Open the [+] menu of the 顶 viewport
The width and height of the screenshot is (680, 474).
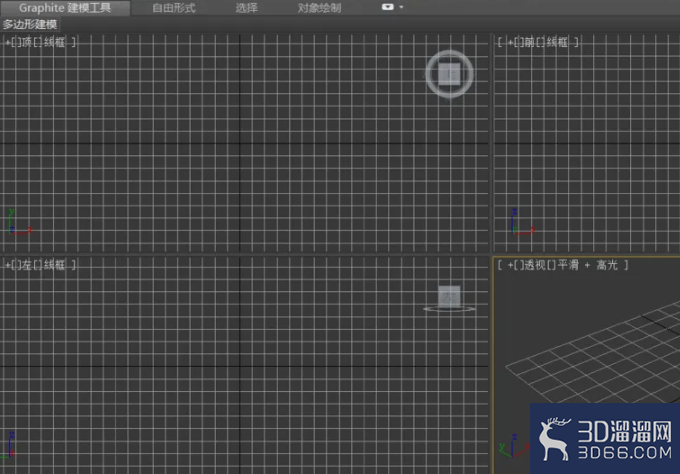(x=8, y=42)
